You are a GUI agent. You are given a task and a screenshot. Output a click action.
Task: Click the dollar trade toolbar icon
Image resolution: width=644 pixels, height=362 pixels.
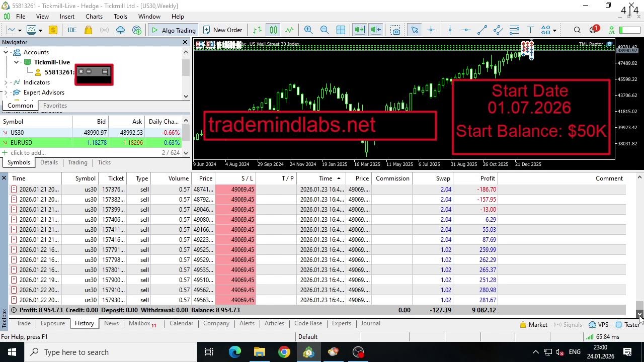pyautogui.click(x=53, y=30)
